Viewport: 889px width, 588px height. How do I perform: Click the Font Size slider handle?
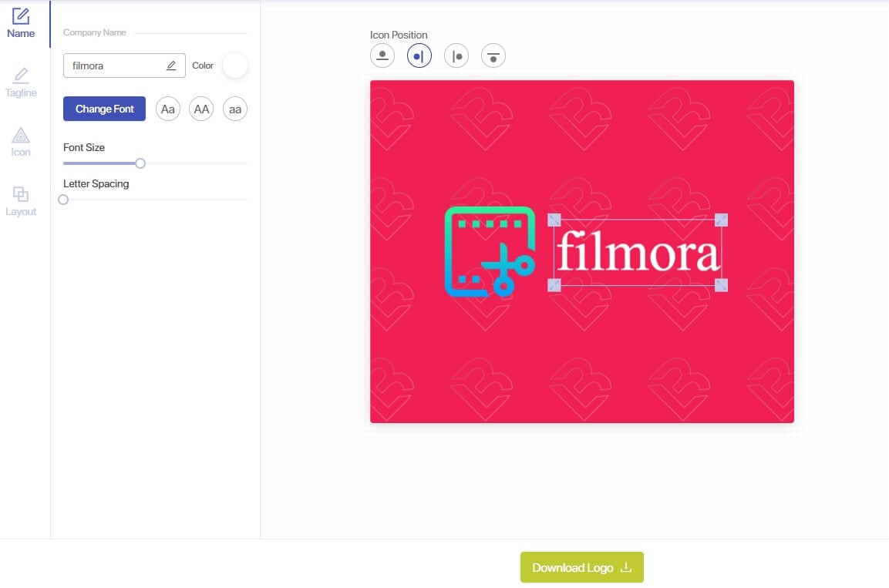(140, 163)
